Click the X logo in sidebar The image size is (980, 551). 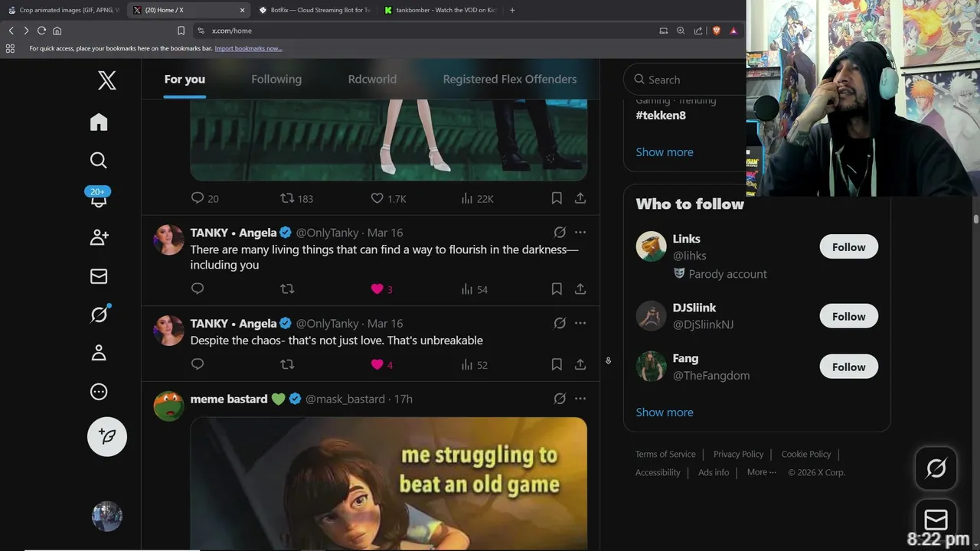tap(107, 80)
